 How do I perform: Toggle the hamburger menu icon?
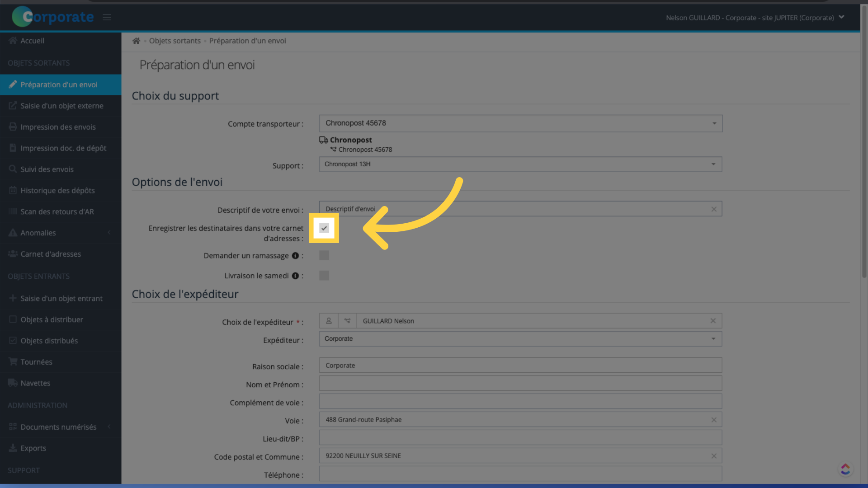click(x=107, y=17)
